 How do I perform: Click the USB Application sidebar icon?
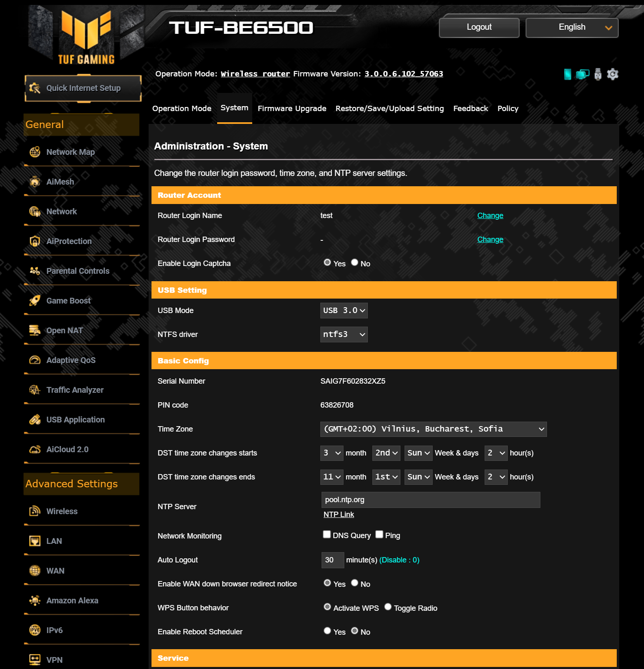[35, 420]
